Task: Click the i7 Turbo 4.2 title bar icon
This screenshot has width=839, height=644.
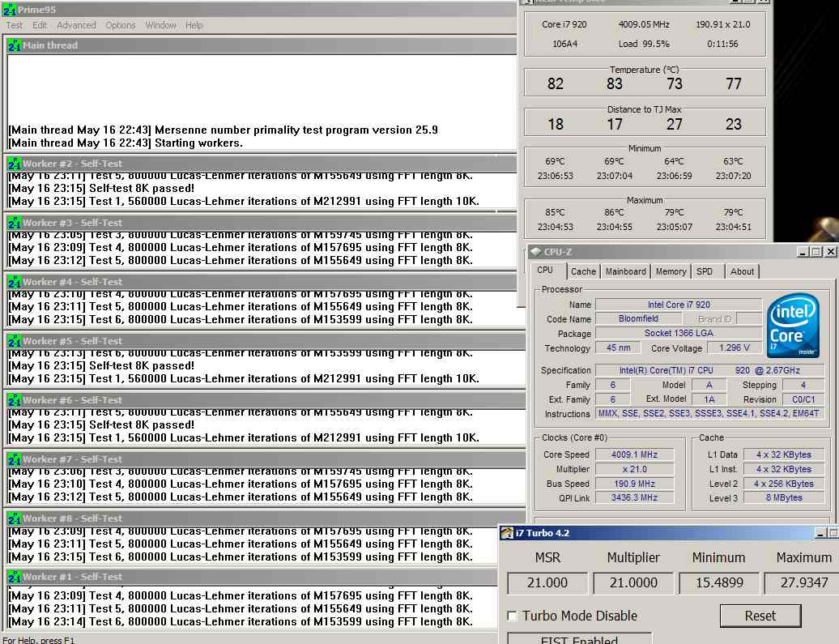Action: tap(507, 533)
